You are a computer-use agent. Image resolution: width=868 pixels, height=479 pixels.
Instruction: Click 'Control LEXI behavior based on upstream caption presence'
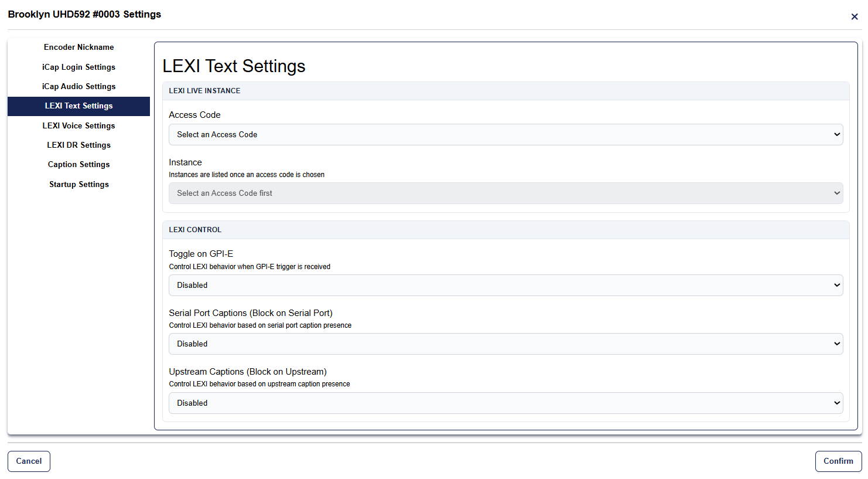(x=259, y=384)
